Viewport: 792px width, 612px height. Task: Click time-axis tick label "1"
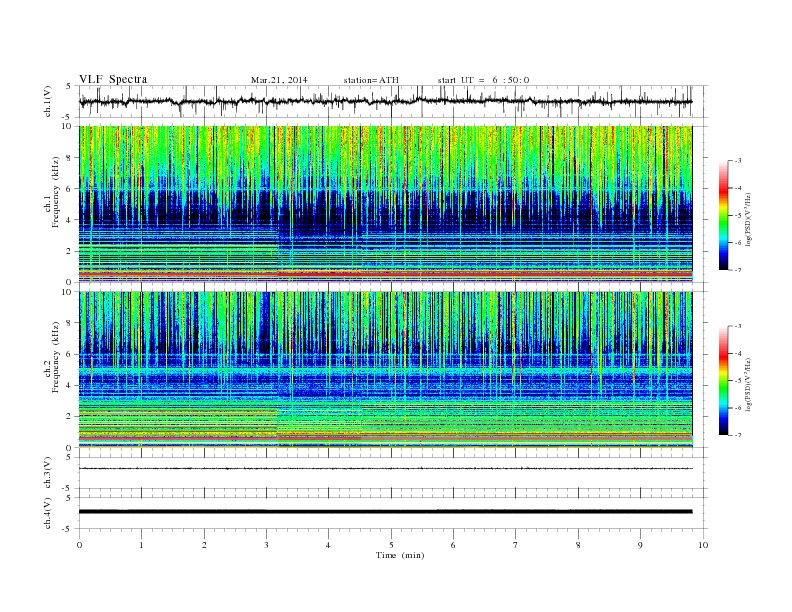(x=142, y=545)
